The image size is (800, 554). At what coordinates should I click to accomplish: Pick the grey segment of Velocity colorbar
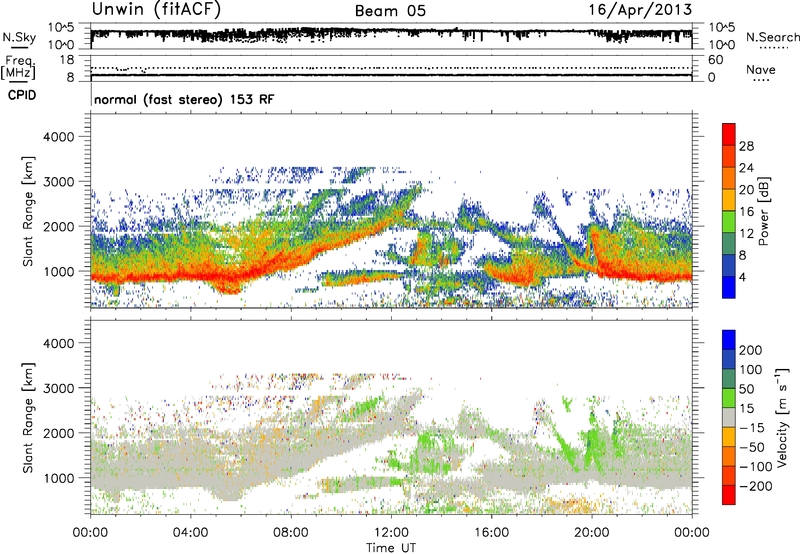pyautogui.click(x=729, y=418)
